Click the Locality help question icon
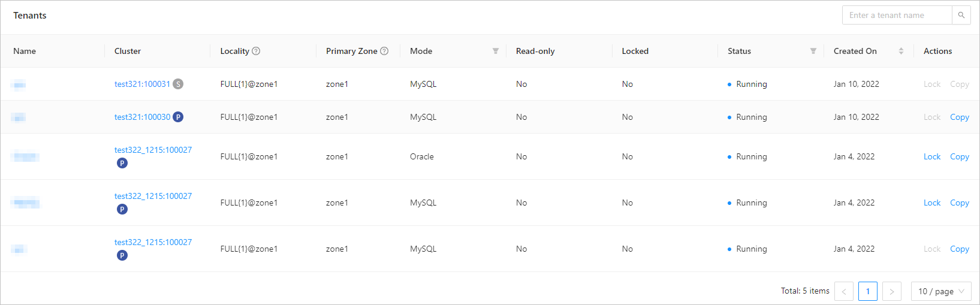 point(256,51)
